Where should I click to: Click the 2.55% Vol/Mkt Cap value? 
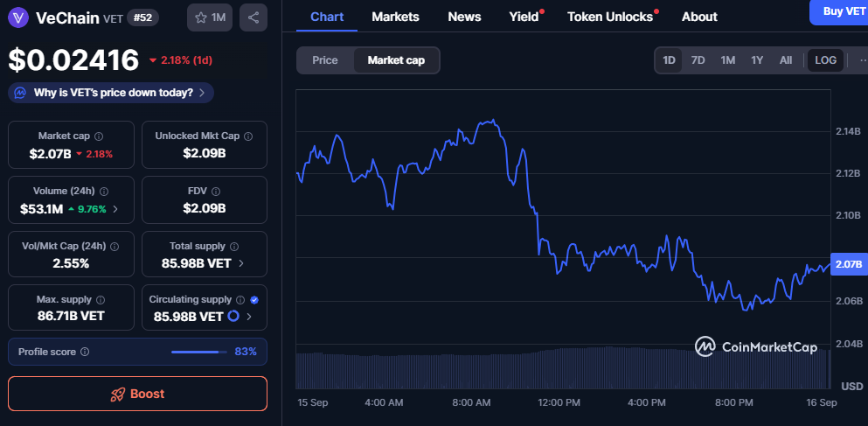pyautogui.click(x=71, y=263)
